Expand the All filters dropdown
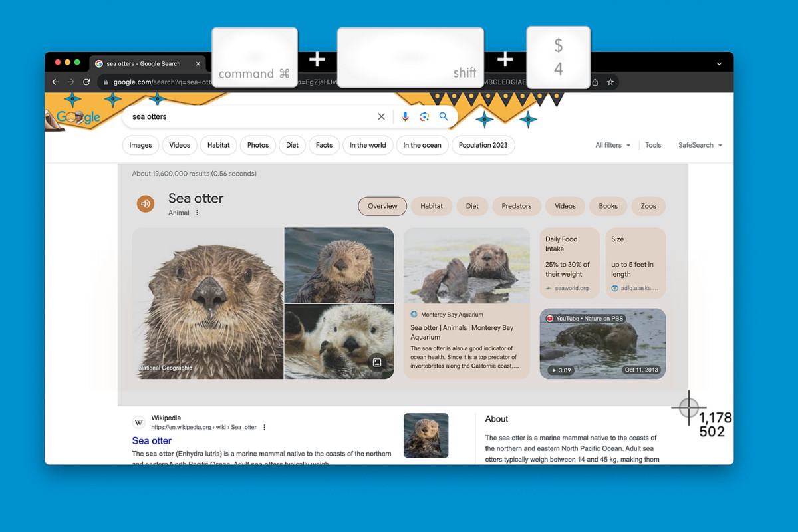The image size is (798, 532). [612, 145]
